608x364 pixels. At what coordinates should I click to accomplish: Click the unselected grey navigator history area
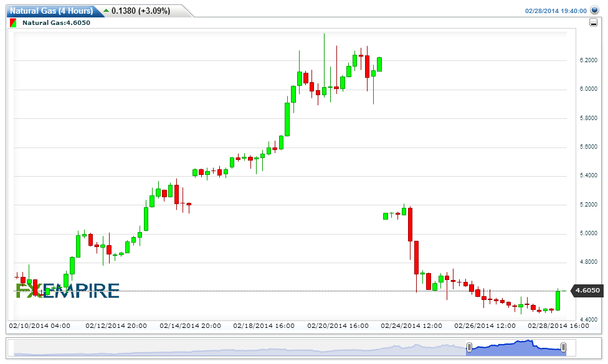coord(240,348)
